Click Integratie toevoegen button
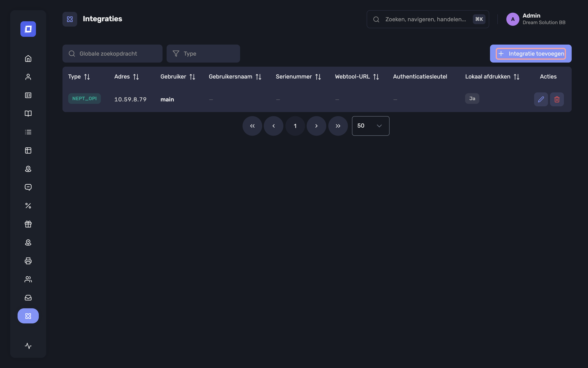Viewport: 588px width, 368px height. click(x=531, y=54)
